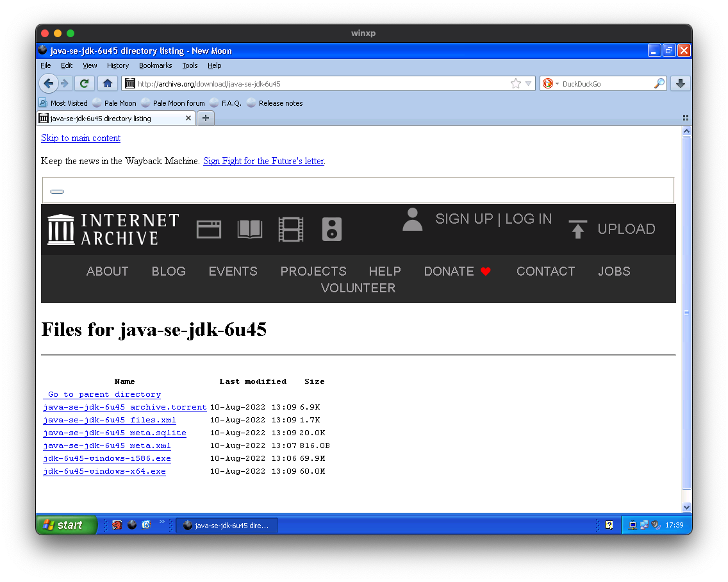728x582 pixels.
Task: Go to parent directory
Action: [x=102, y=394]
